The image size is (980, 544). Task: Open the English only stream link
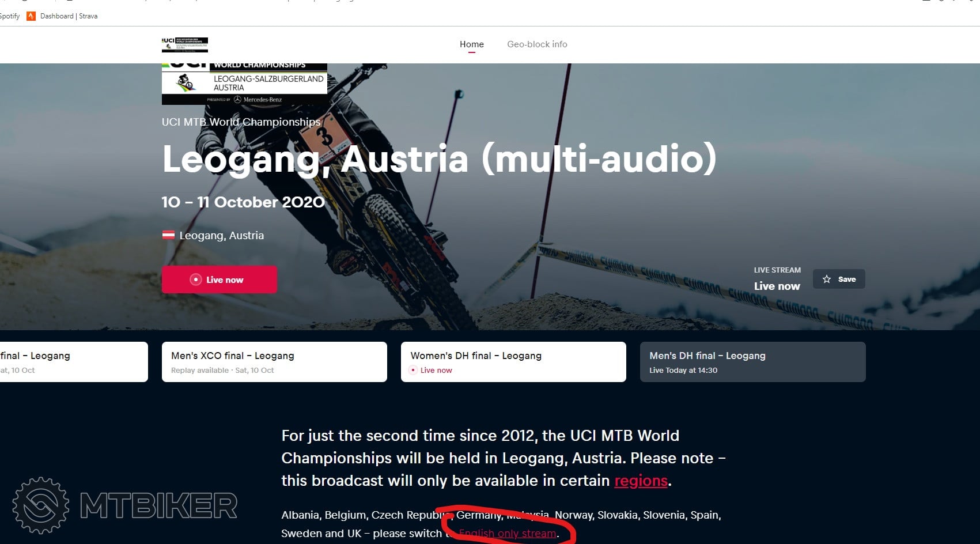pos(507,534)
